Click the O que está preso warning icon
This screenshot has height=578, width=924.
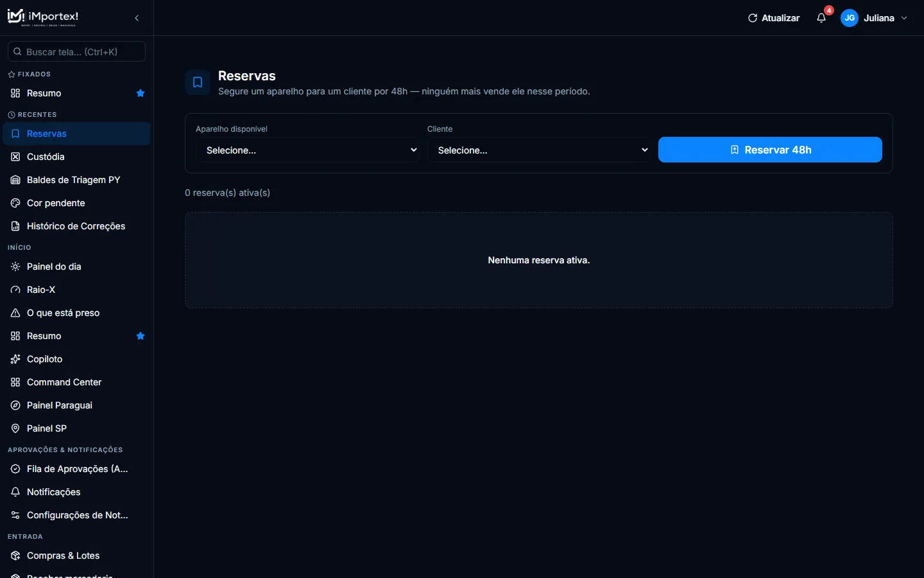[15, 313]
